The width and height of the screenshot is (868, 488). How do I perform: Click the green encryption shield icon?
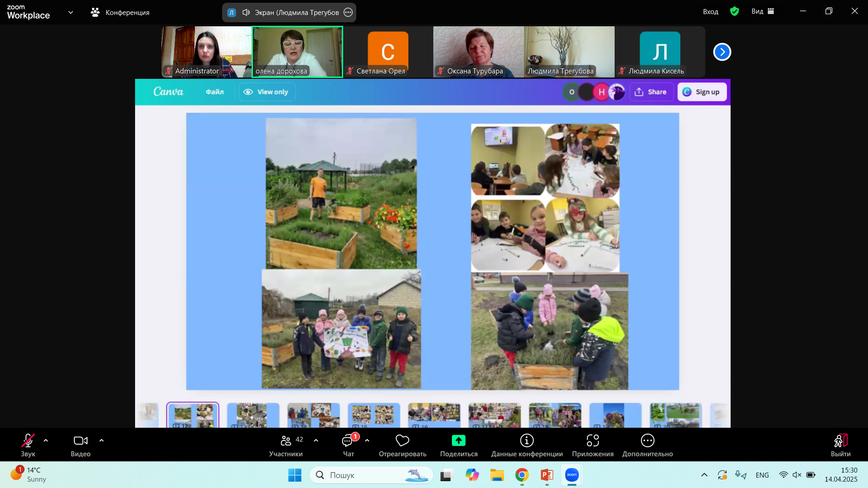[x=734, y=12]
